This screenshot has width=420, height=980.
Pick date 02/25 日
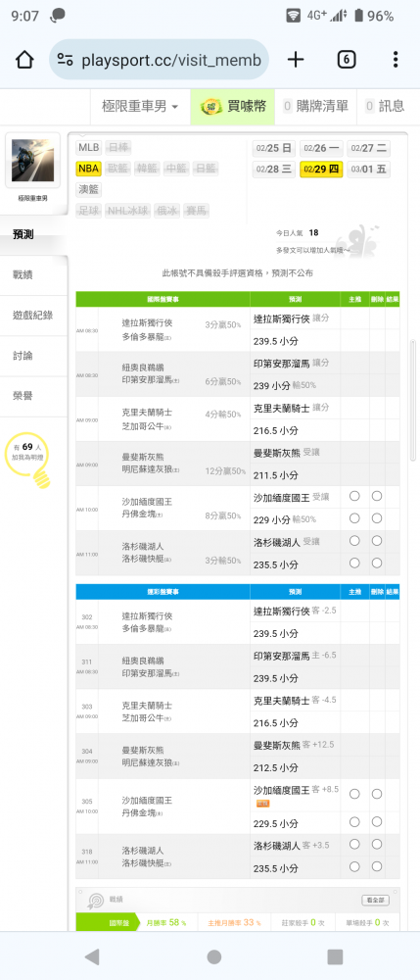pyautogui.click(x=273, y=148)
